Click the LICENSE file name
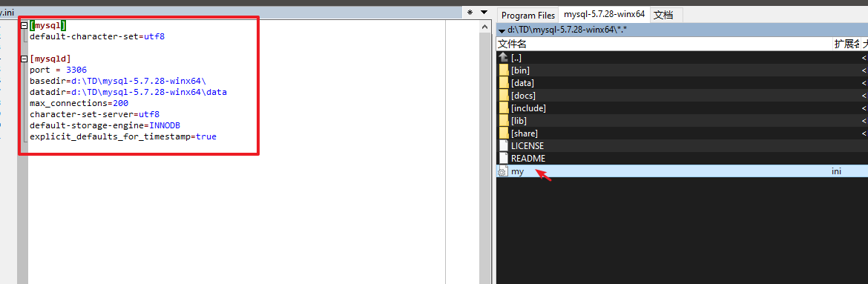This screenshot has height=284, width=868. click(x=527, y=145)
